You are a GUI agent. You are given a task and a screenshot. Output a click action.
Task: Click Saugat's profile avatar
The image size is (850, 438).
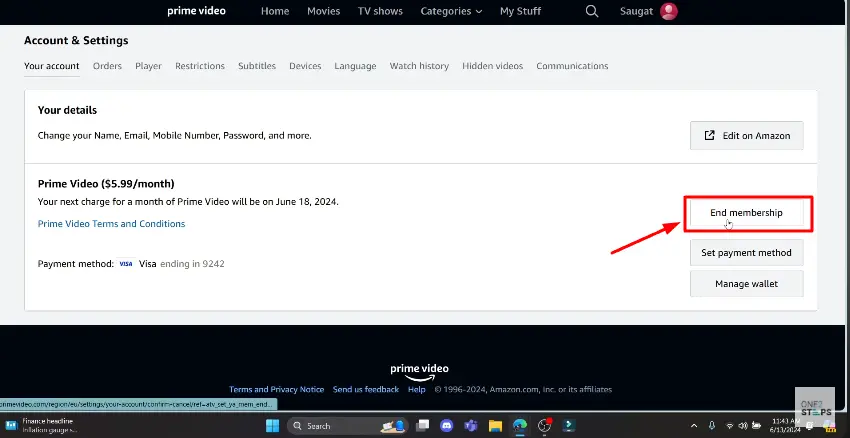pyautogui.click(x=669, y=11)
